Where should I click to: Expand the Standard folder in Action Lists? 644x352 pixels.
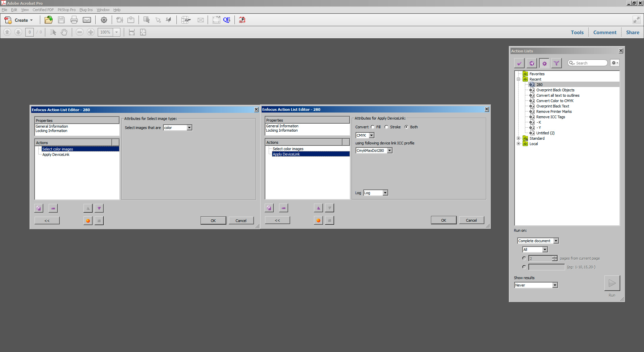coord(519,138)
